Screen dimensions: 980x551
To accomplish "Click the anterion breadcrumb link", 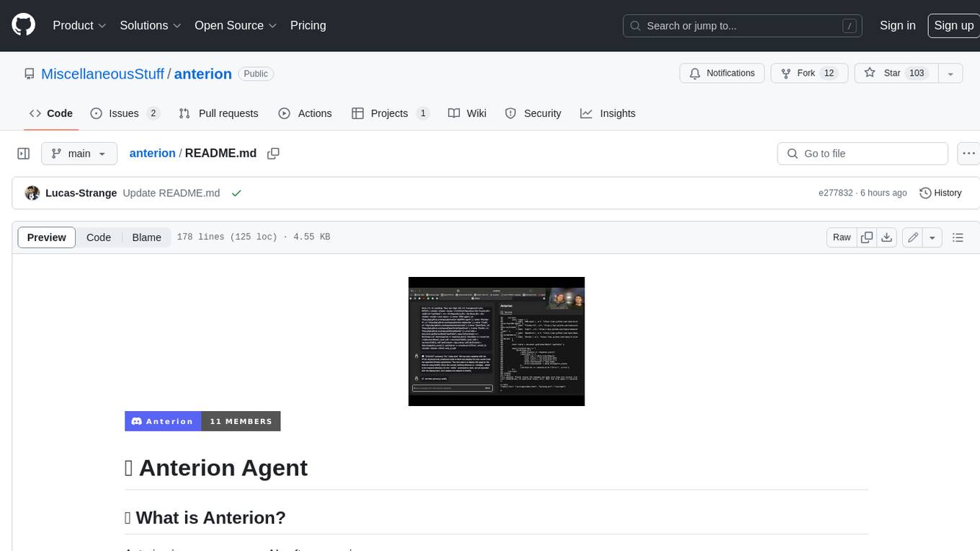I will tap(152, 153).
